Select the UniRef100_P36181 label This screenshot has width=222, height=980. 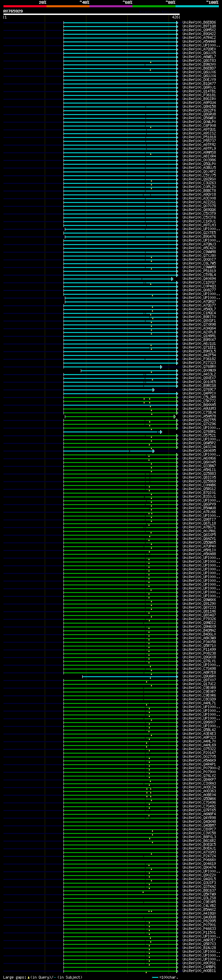coord(199,95)
